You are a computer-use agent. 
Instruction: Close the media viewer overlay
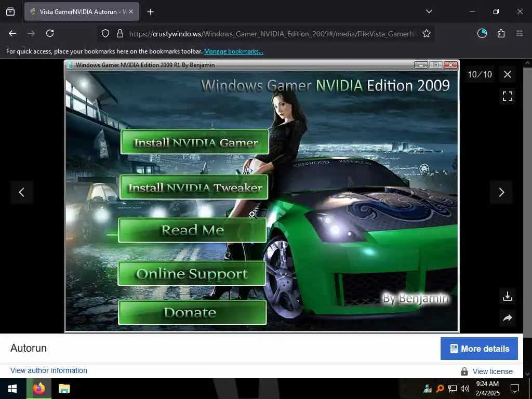coord(507,74)
